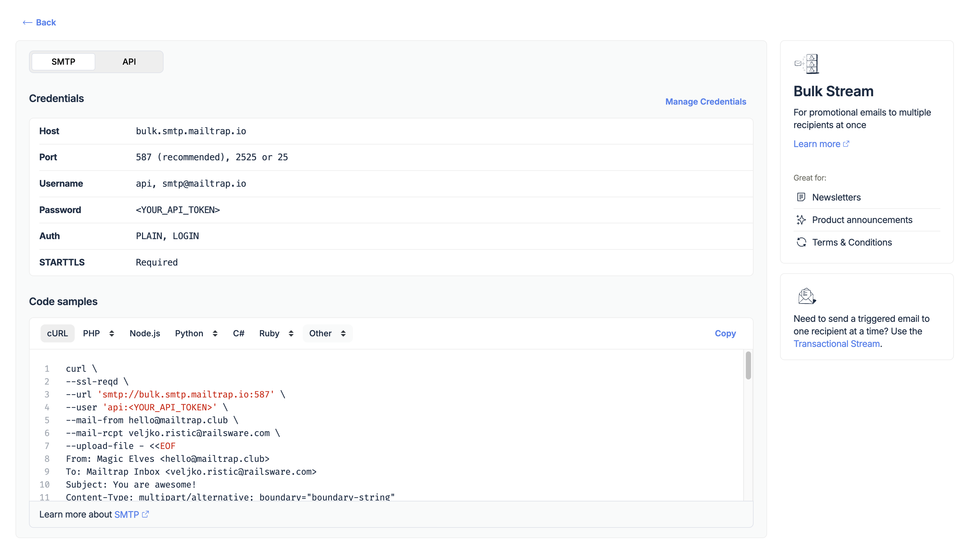
Task: Click the code sample vertical scrollbar
Action: coord(748,365)
